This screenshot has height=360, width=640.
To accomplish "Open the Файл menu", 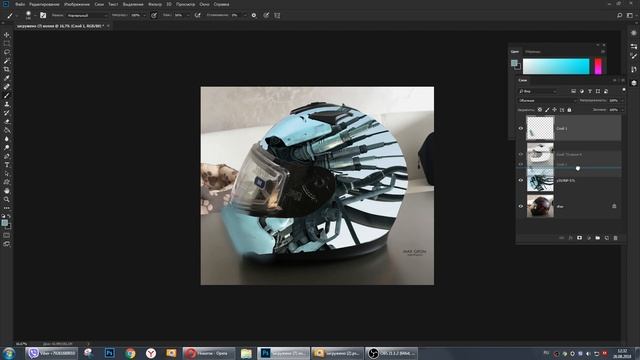I will (x=20, y=4).
